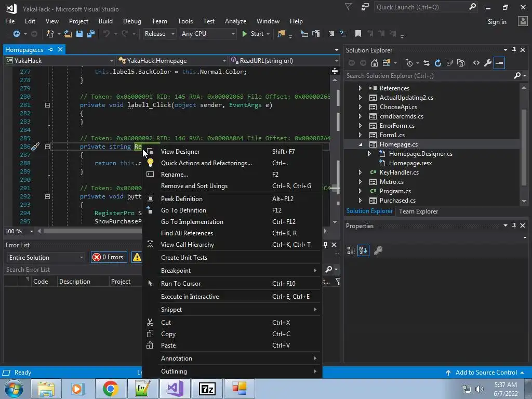
Task: Click the Alphabetical sort icon in Properties
Action: (363, 250)
